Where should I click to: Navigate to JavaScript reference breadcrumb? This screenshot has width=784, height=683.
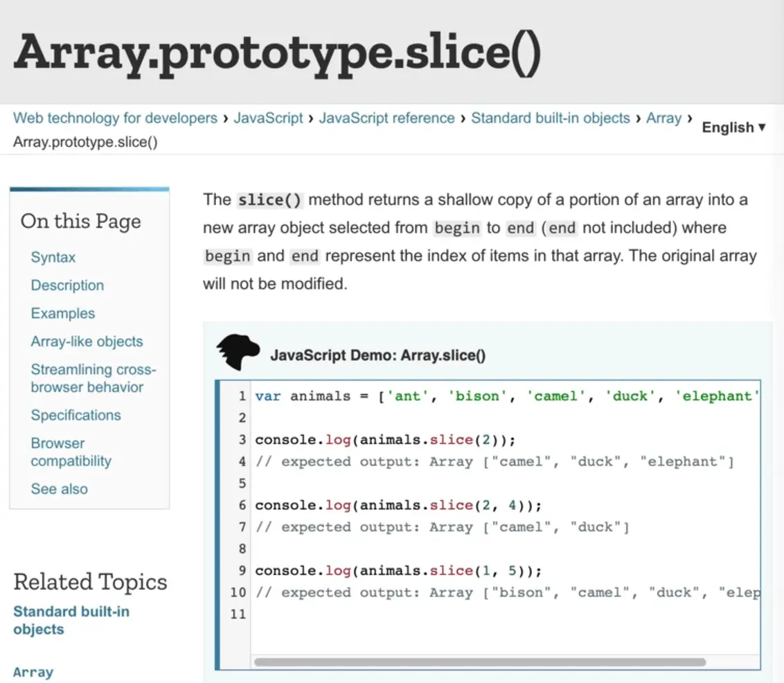[386, 118]
